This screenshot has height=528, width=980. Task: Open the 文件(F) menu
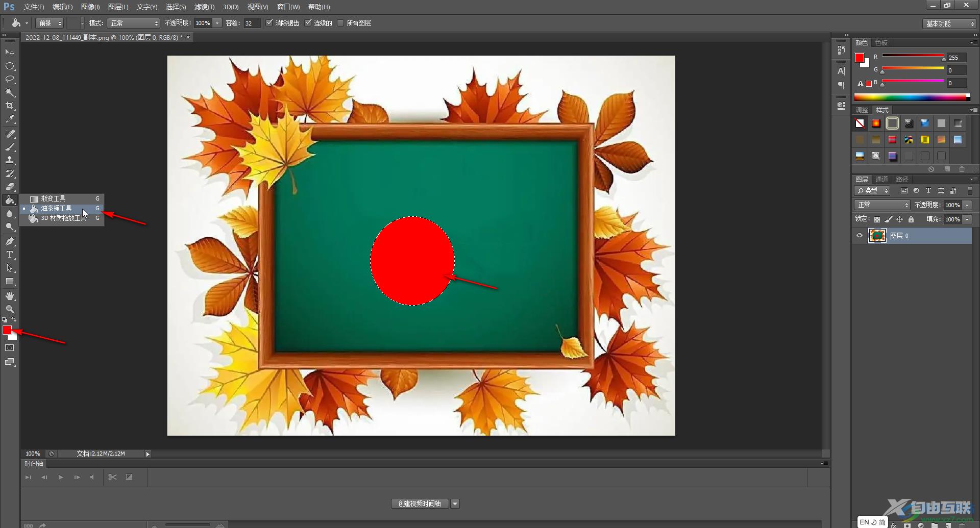34,7
